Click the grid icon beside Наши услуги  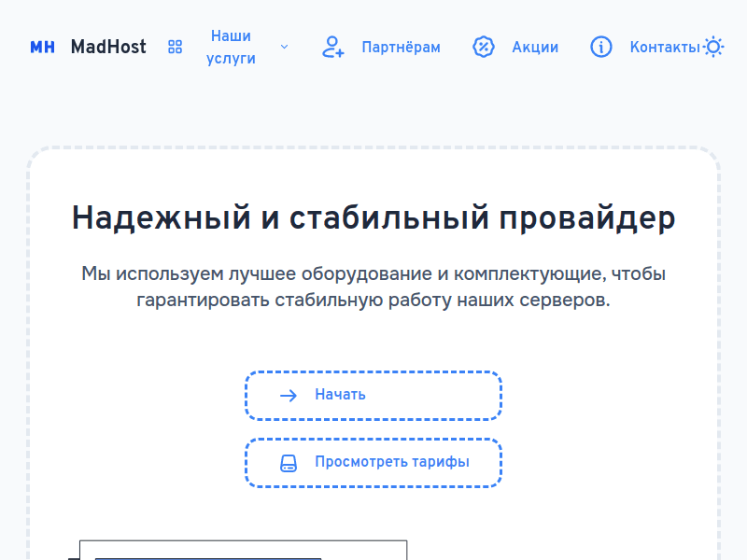175,47
